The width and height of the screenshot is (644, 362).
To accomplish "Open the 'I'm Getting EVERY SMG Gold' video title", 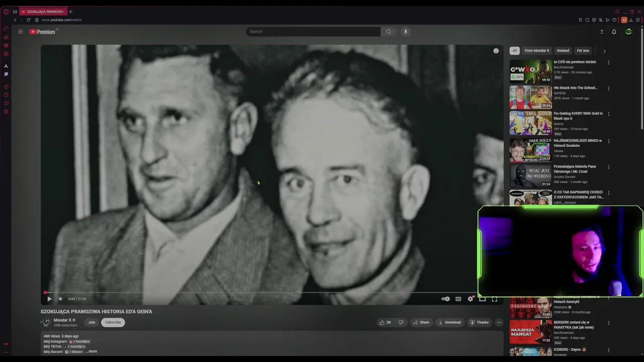I will coord(578,116).
